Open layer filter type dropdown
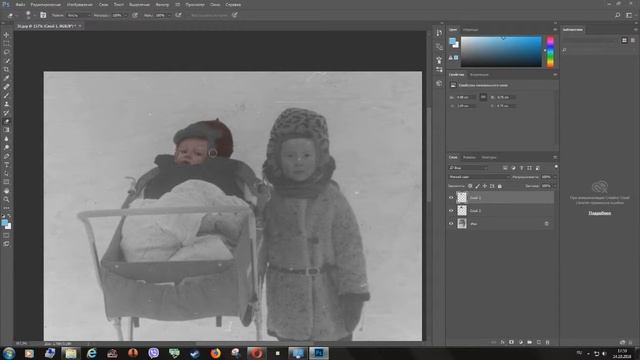Viewport: 640px width, 360px height. (468, 168)
